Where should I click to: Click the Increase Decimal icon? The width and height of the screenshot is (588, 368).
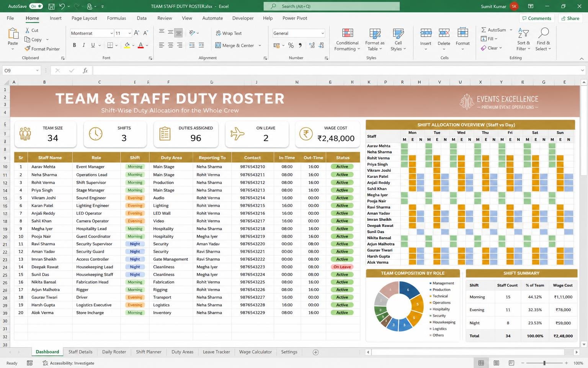312,45
